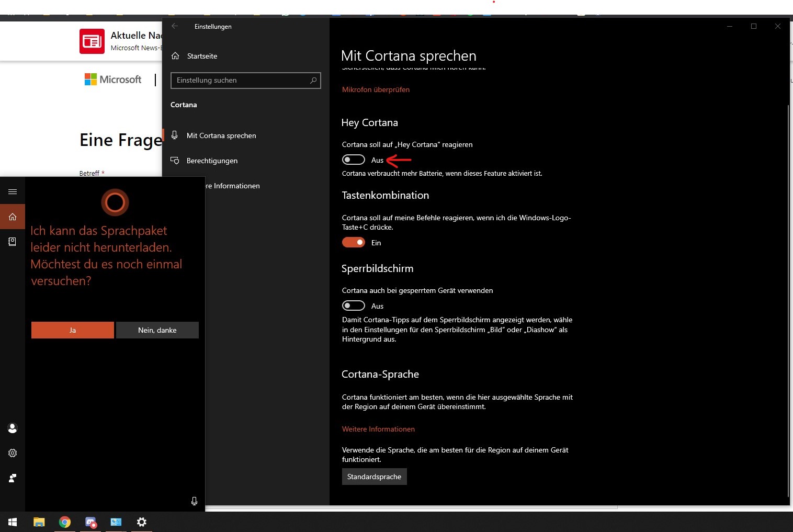This screenshot has width=793, height=532.
Task: Go back with the Einstellungen back arrow
Action: coord(175,26)
